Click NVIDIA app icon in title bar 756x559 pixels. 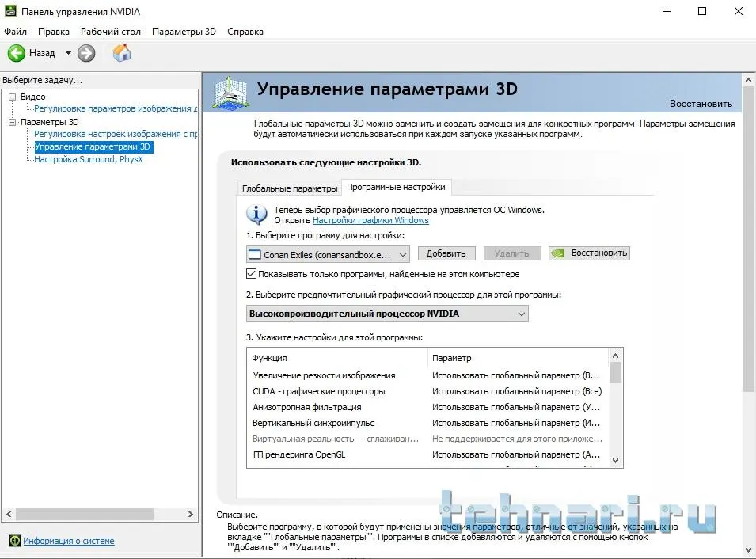10,11
